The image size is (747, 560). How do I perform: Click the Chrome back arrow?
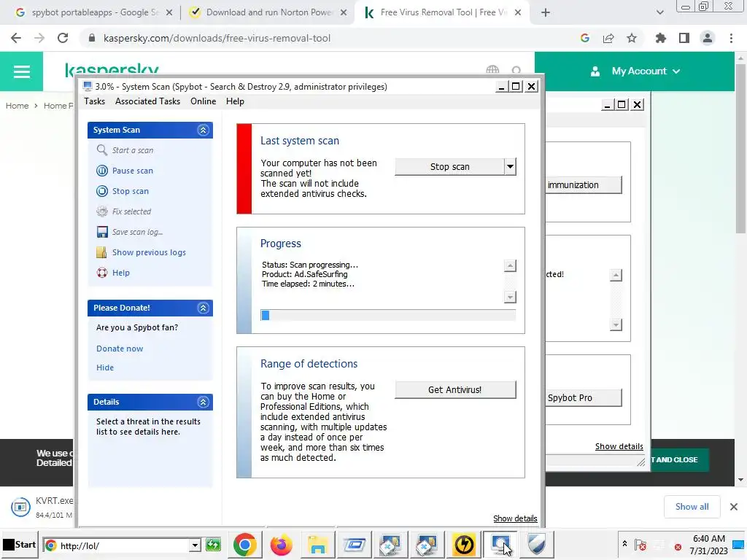[16, 38]
